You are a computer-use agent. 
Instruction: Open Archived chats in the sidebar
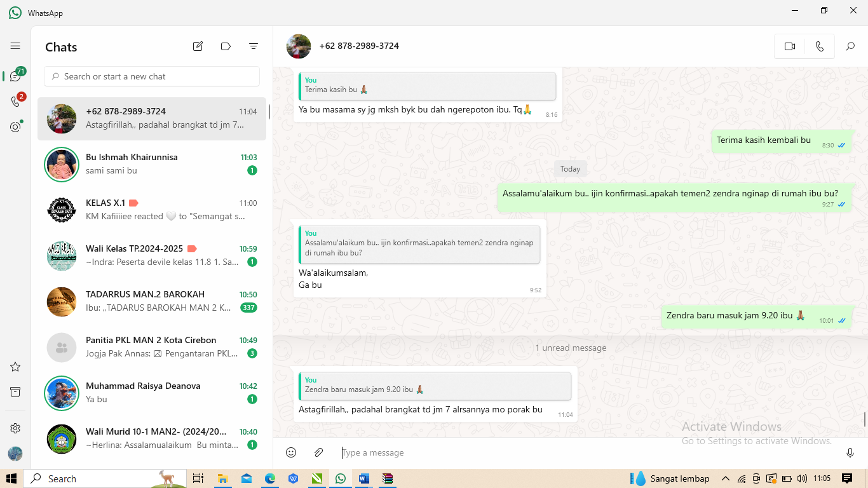coord(15,392)
